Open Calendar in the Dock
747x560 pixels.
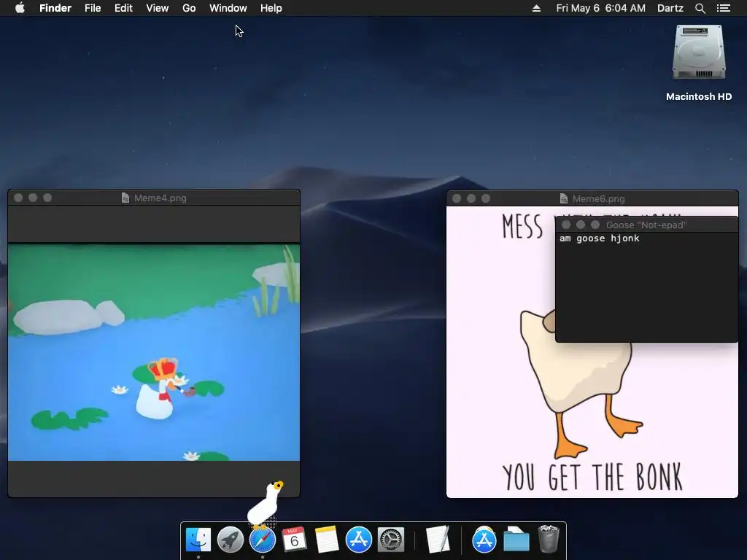(295, 540)
